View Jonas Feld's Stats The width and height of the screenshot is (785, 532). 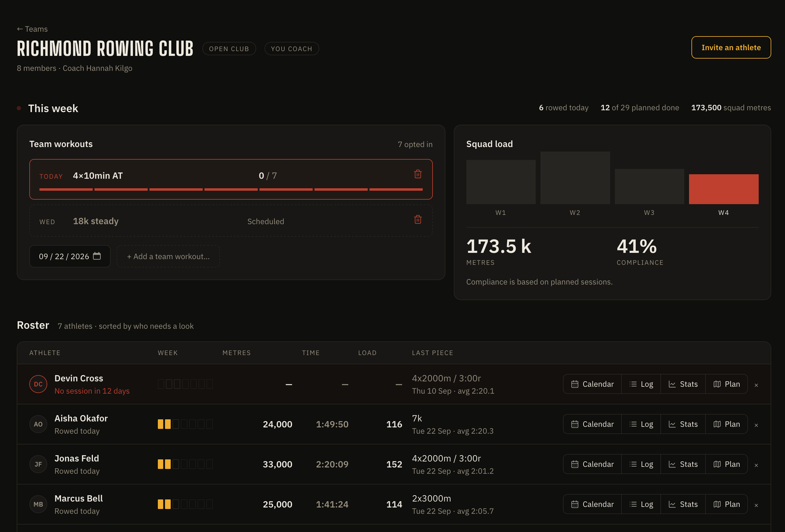(x=683, y=464)
